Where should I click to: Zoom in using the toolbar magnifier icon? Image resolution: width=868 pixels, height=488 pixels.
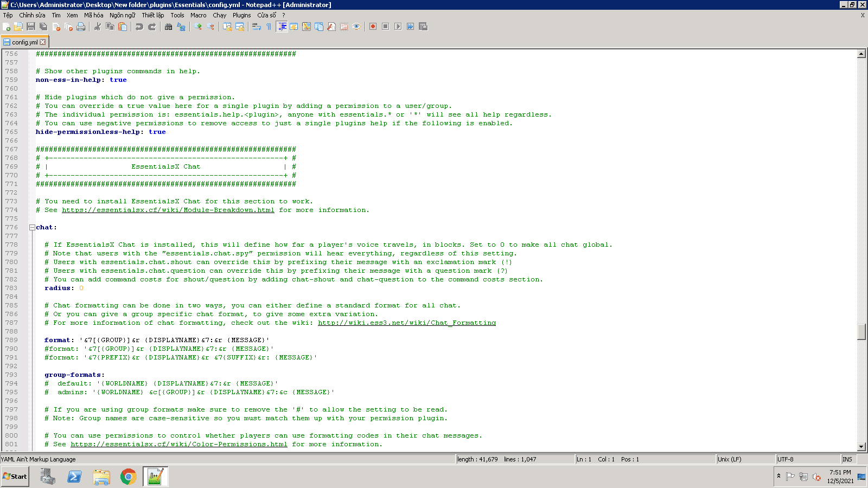pyautogui.click(x=198, y=27)
